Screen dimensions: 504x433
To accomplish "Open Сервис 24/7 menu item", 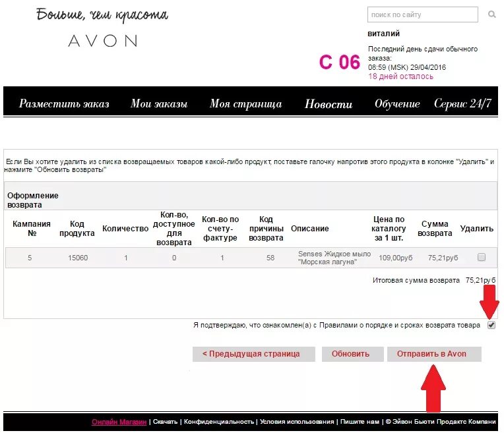I will tap(462, 103).
